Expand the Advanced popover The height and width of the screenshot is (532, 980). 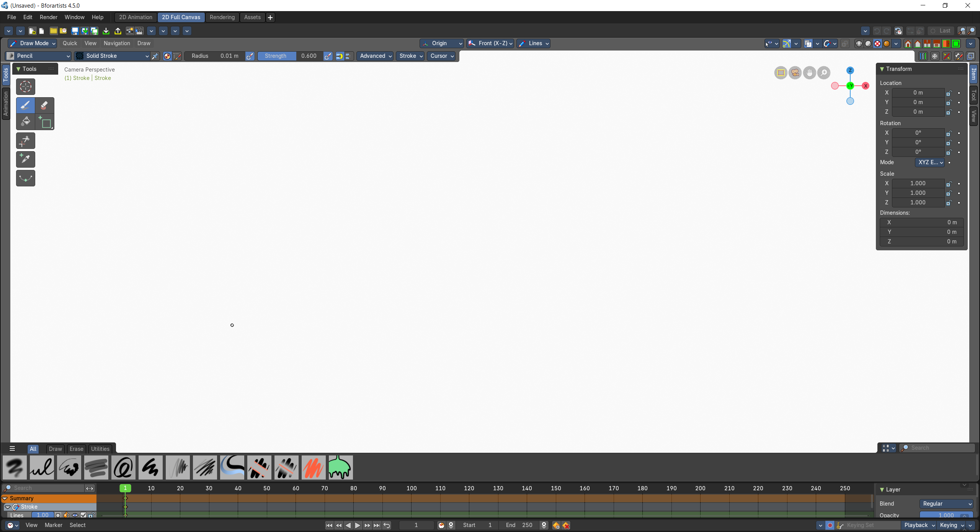375,56
